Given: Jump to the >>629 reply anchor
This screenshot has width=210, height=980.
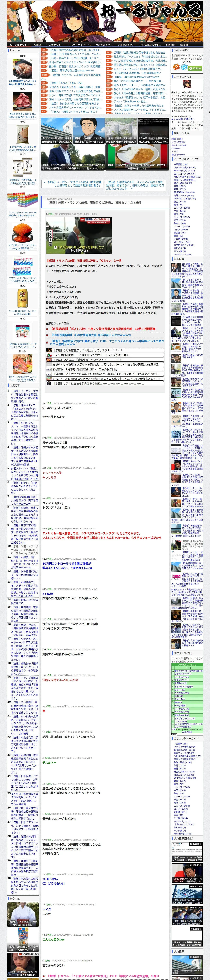Looking at the screenshot, I should [x=48, y=594].
